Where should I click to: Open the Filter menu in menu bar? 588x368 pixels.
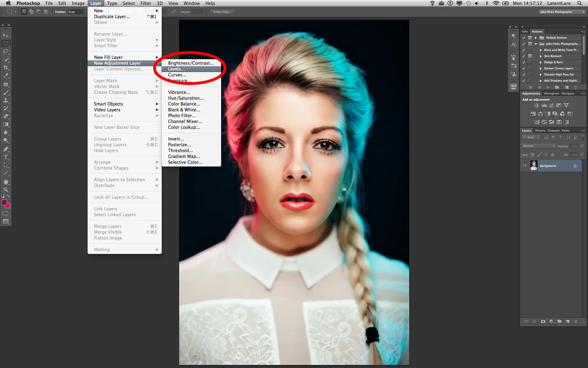click(x=145, y=3)
